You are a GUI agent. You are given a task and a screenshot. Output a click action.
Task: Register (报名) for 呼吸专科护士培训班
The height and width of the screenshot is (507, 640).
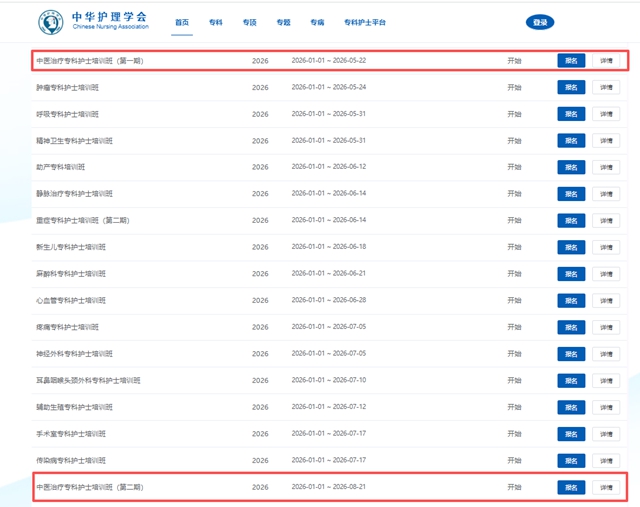pos(571,114)
